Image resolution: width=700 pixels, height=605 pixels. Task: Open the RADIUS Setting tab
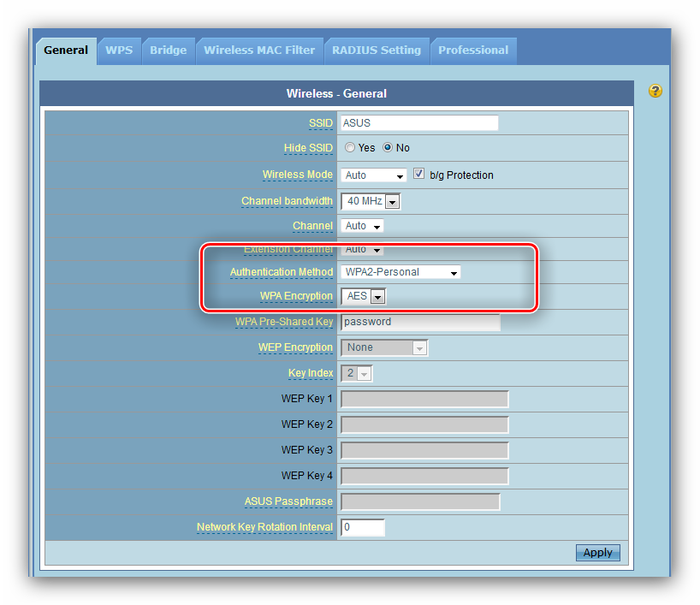point(377,50)
